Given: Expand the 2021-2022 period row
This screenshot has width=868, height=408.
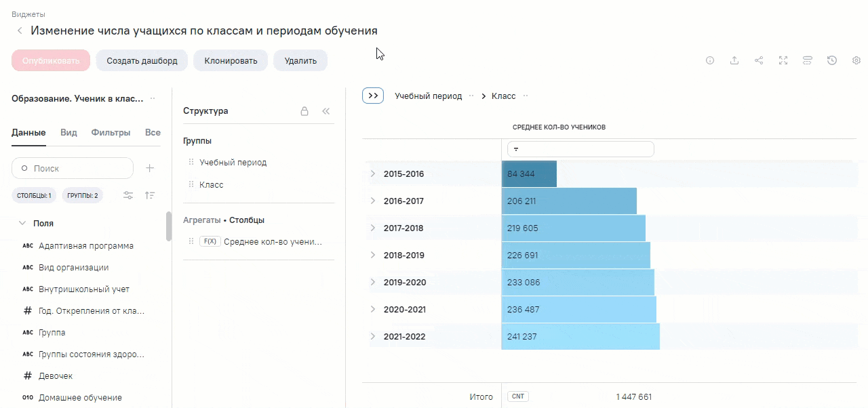Looking at the screenshot, I should pos(372,336).
